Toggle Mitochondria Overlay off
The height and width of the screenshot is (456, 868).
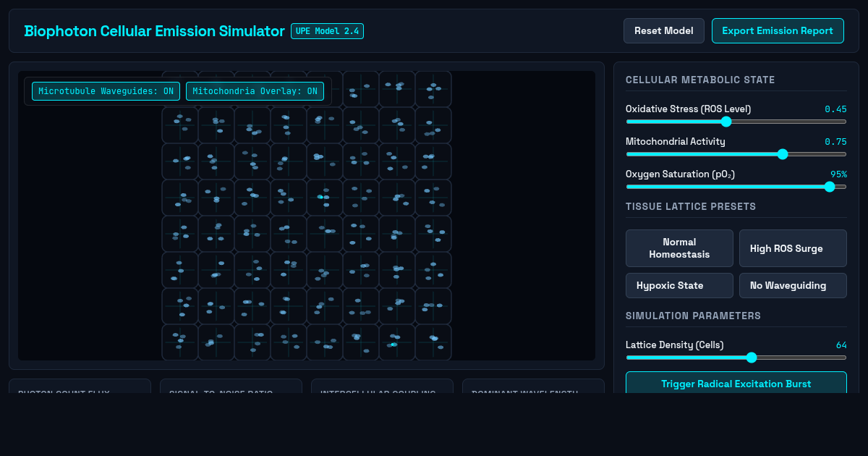click(x=255, y=91)
